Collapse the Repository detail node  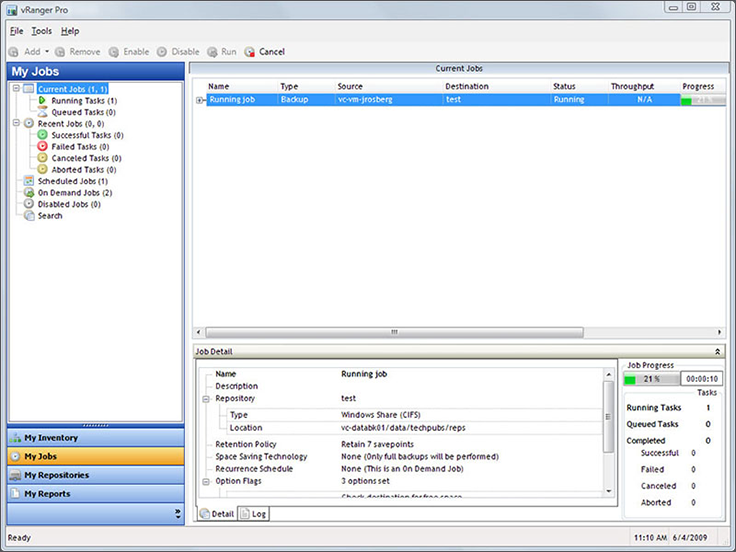coord(206,399)
